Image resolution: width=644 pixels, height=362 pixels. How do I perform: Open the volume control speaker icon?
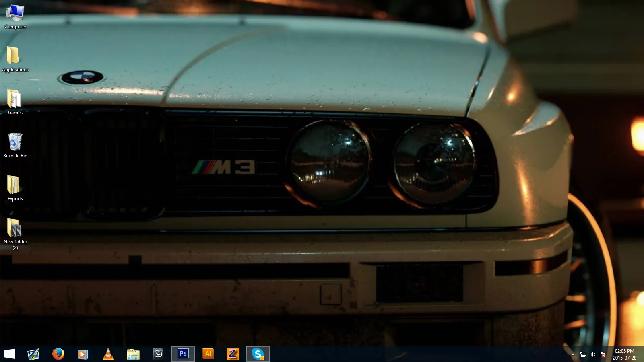pos(593,354)
